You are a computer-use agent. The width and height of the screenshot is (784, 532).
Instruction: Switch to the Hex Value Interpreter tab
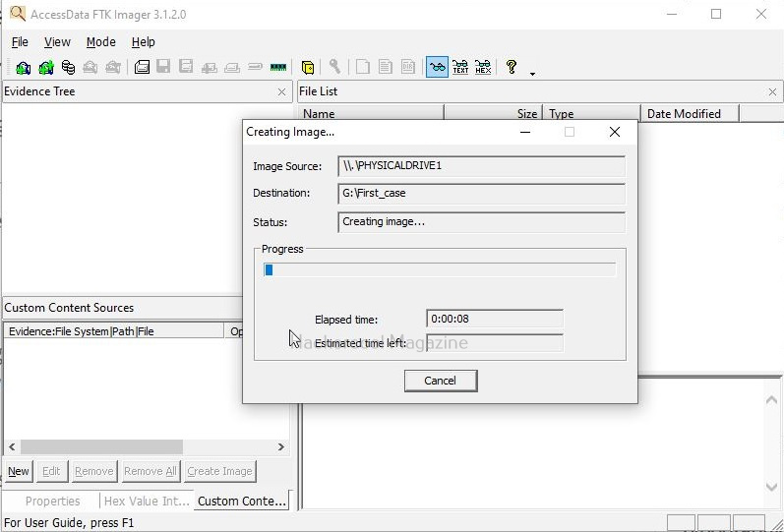tap(146, 501)
